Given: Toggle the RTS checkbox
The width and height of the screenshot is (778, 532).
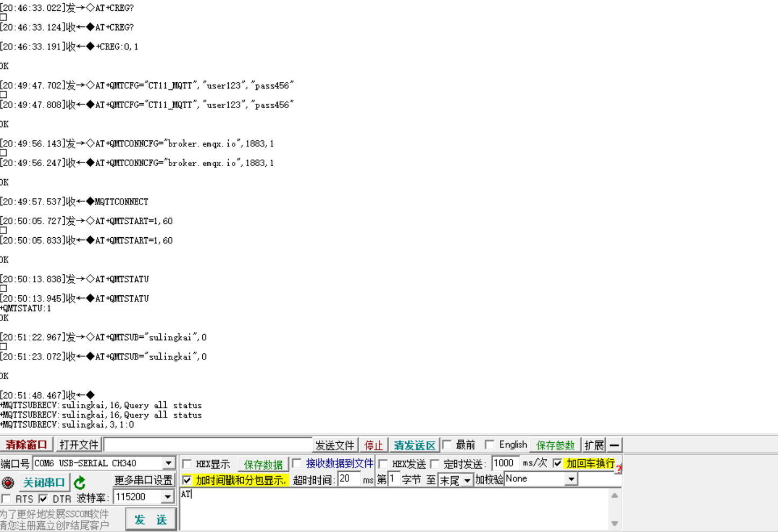Looking at the screenshot, I should tap(6, 499).
